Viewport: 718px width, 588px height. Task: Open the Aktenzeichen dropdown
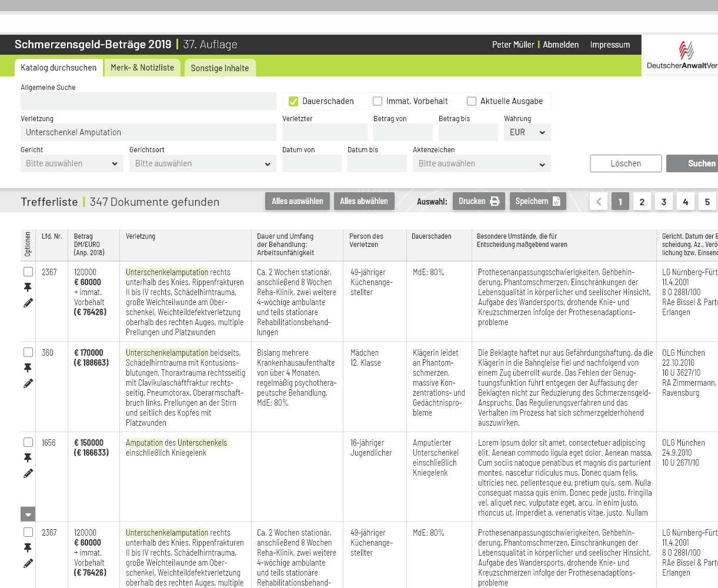(481, 163)
